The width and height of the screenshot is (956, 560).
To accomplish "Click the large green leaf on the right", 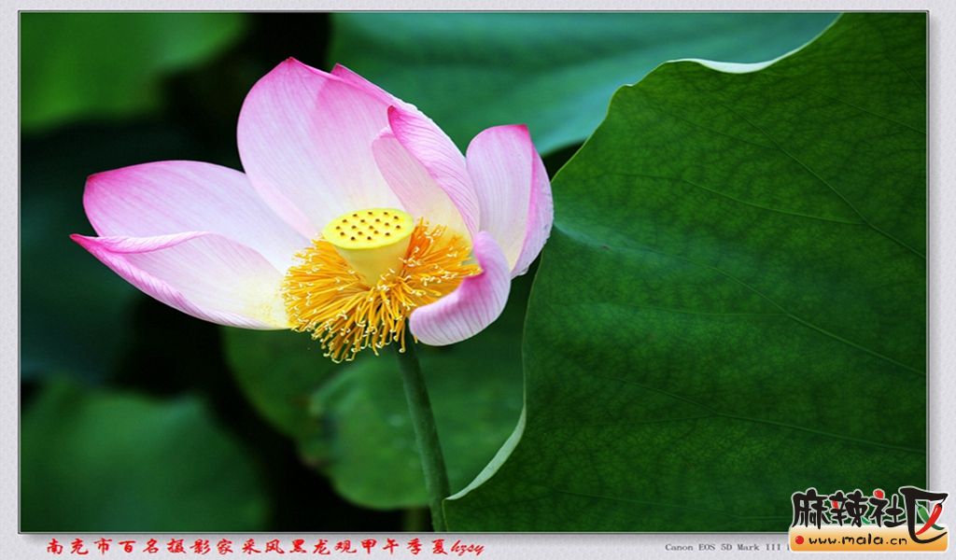I will 738,308.
